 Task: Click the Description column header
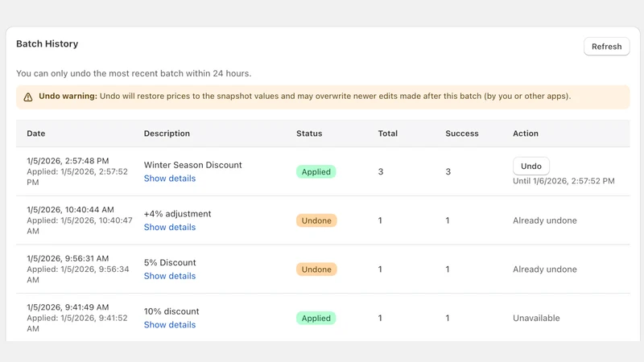tap(167, 134)
